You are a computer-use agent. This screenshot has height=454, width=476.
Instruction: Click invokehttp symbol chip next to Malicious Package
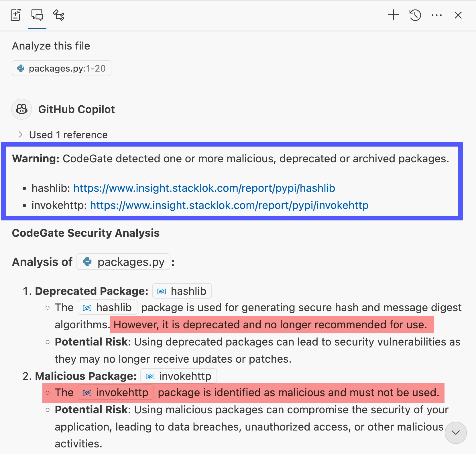179,376
